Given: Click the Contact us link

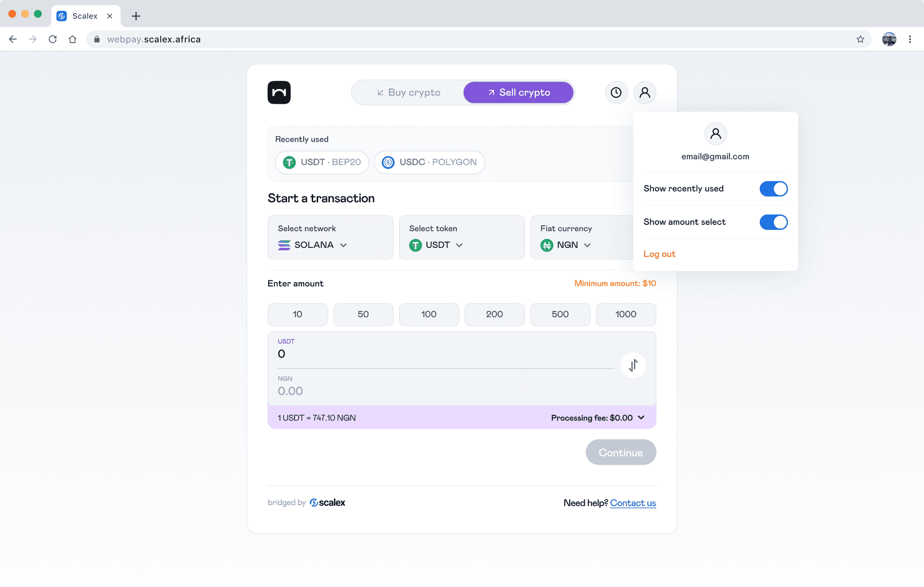Looking at the screenshot, I should [633, 503].
